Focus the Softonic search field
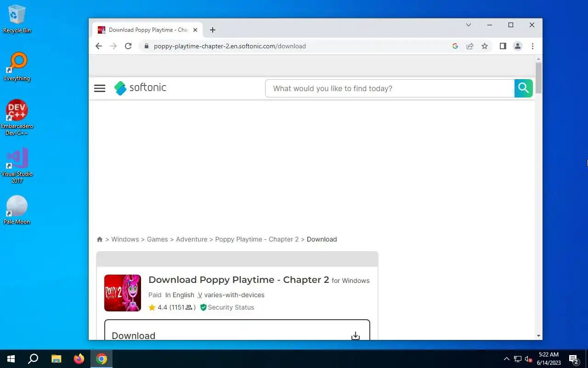 (x=390, y=88)
